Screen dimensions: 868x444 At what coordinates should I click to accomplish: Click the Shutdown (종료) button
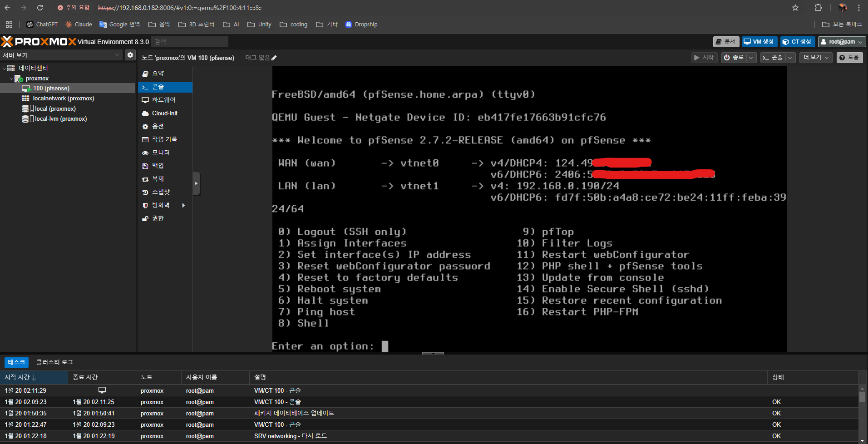coord(734,57)
